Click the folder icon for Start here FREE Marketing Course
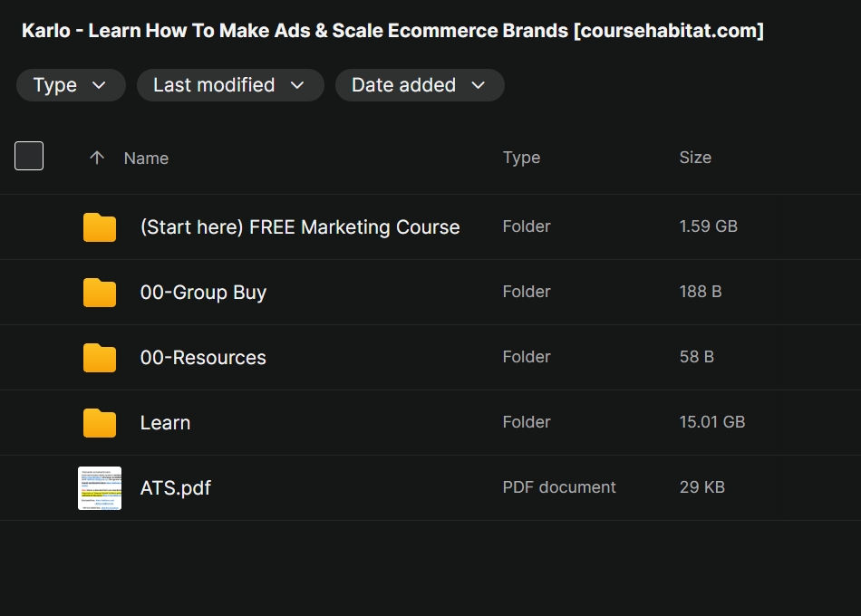The width and height of the screenshot is (861, 616). click(100, 227)
